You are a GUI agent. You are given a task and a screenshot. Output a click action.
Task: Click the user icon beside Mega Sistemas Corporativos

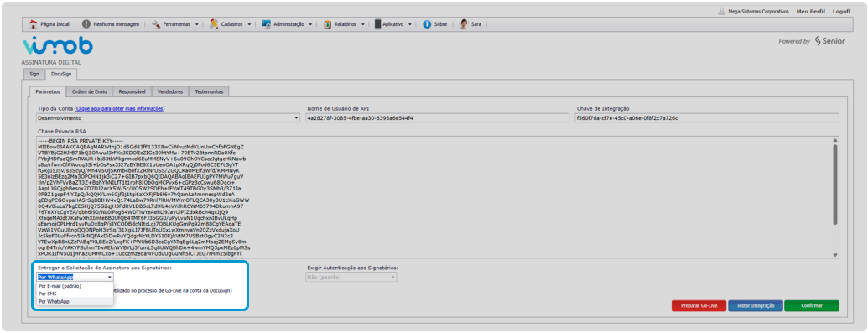click(721, 11)
